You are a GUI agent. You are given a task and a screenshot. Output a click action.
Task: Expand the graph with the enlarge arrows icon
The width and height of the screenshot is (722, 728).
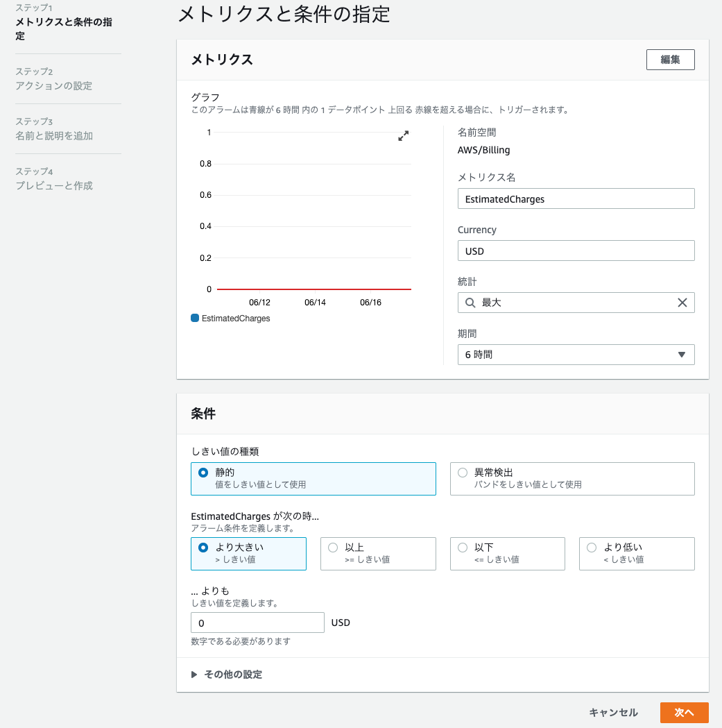point(403,135)
